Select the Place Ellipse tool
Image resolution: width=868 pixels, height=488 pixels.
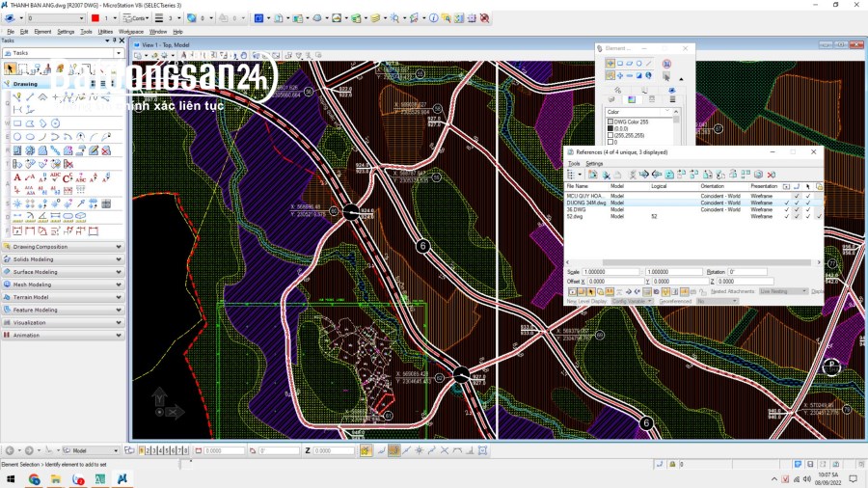[30, 137]
